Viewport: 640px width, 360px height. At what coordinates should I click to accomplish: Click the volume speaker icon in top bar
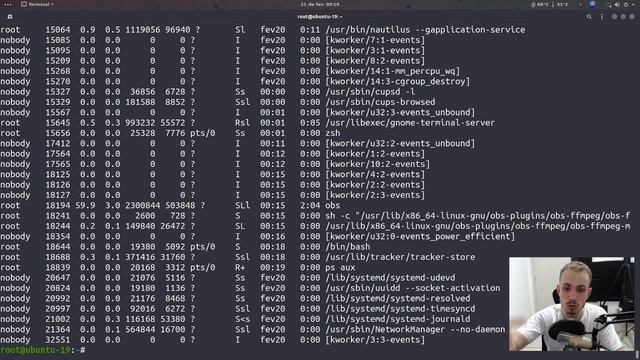(x=617, y=4)
